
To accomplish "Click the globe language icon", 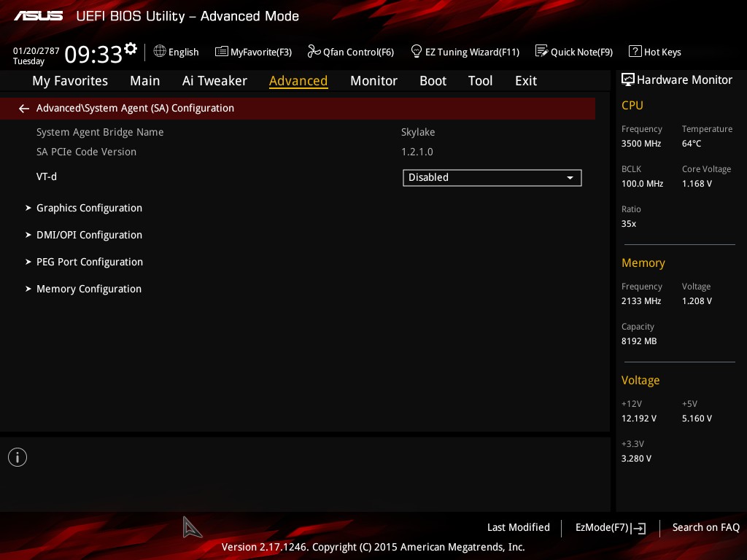I will [x=160, y=51].
